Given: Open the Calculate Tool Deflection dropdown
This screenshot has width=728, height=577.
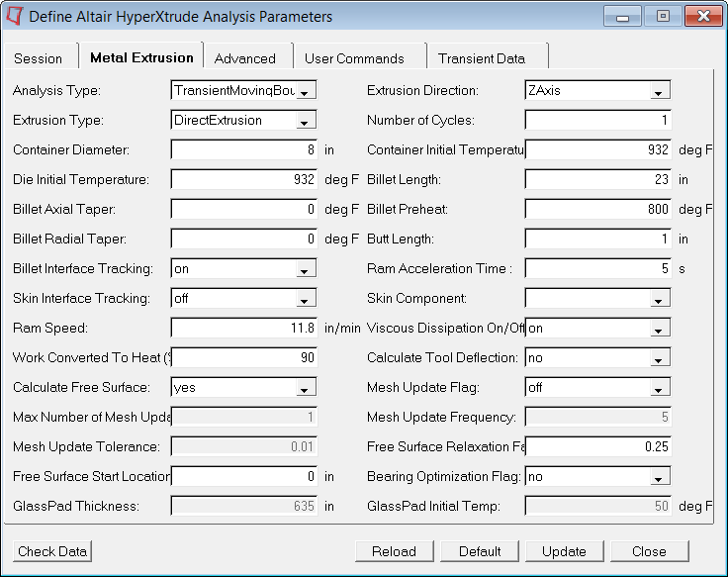Looking at the screenshot, I should pos(598,357).
